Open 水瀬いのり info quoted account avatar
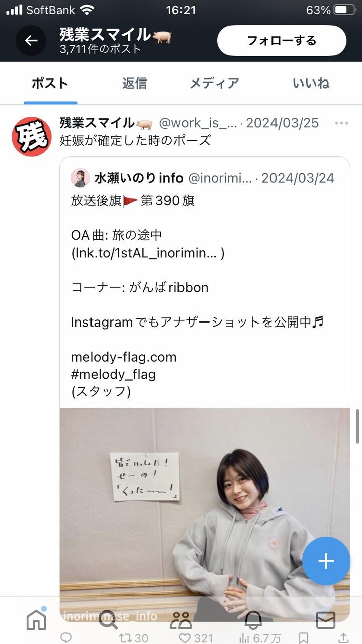This screenshot has width=362, height=644. [80, 178]
